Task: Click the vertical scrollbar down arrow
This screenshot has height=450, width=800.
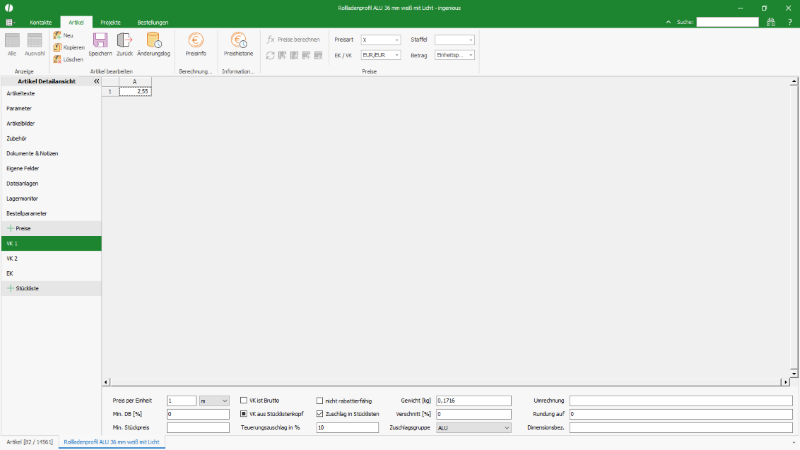Action: (794, 374)
